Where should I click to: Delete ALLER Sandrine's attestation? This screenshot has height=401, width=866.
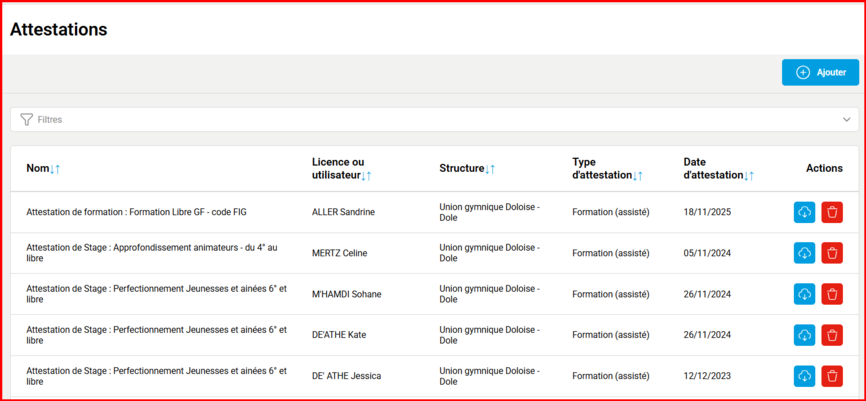(x=832, y=212)
